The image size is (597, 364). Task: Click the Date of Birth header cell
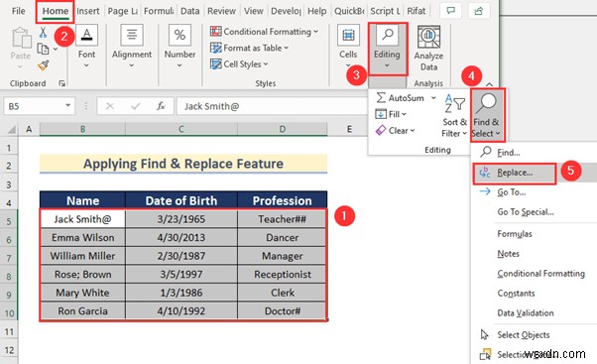tap(181, 200)
